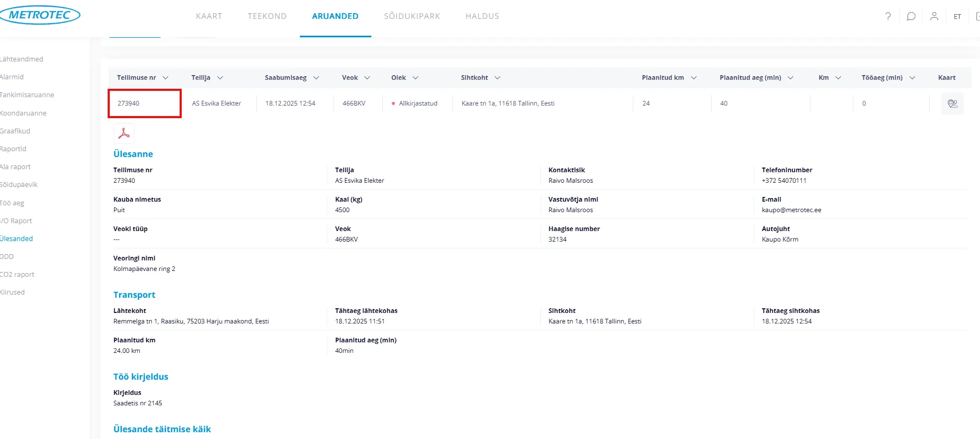Click the Metrotec logo

(39, 15)
